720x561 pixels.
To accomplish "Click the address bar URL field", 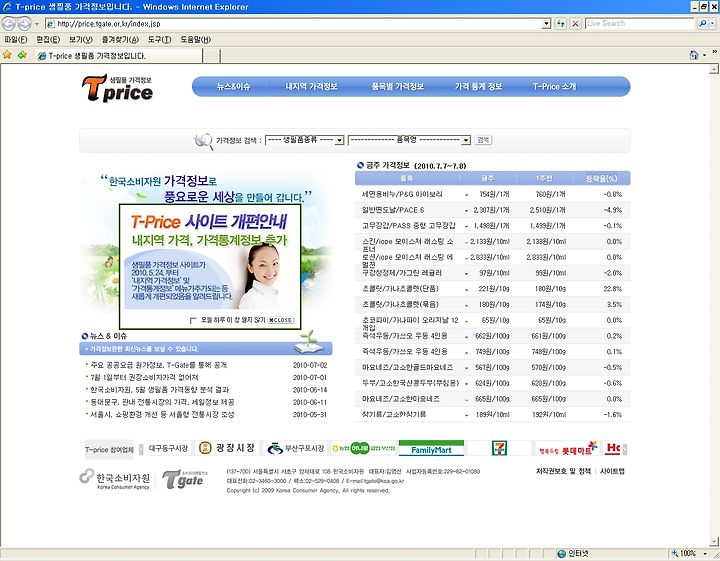I will point(294,23).
